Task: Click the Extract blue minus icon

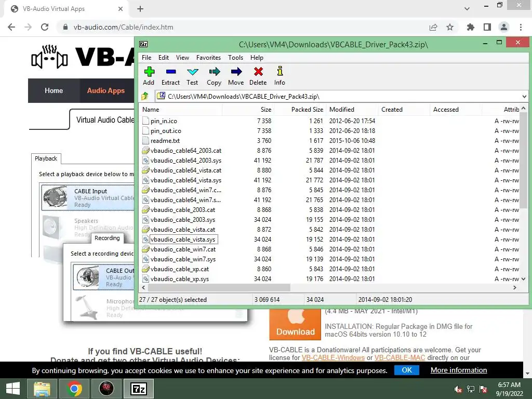Action: click(x=170, y=72)
